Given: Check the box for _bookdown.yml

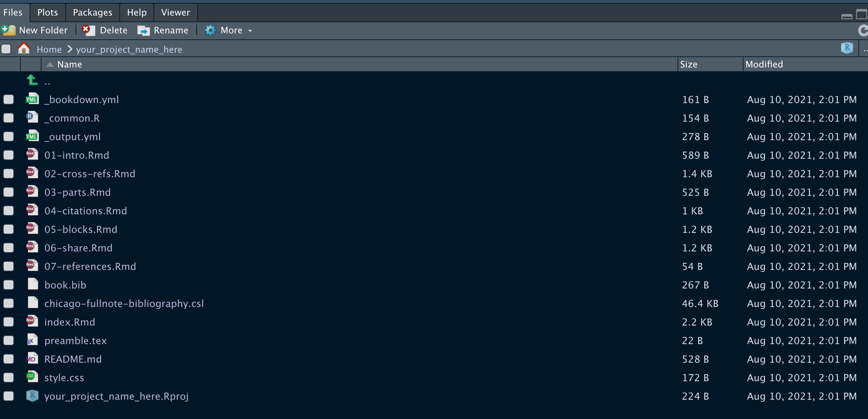Looking at the screenshot, I should coord(9,99).
